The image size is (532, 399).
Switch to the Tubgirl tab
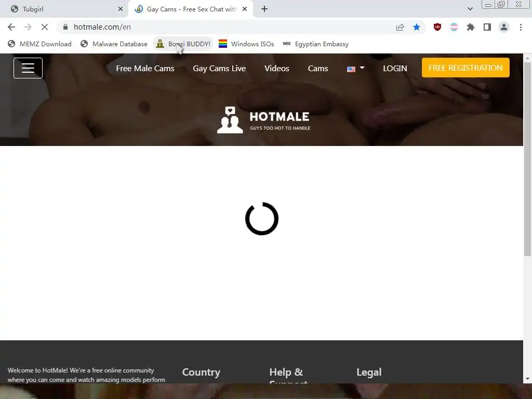point(64,9)
